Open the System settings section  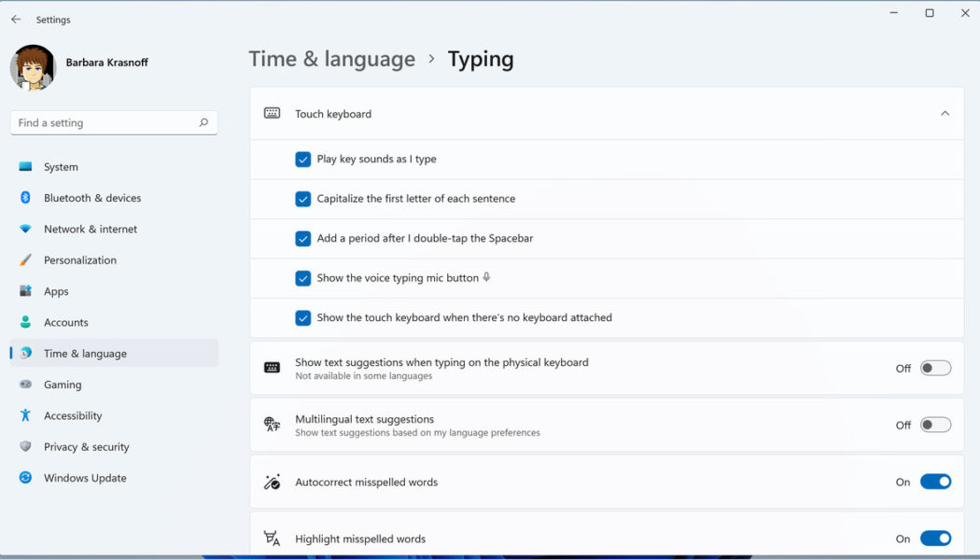click(x=61, y=166)
